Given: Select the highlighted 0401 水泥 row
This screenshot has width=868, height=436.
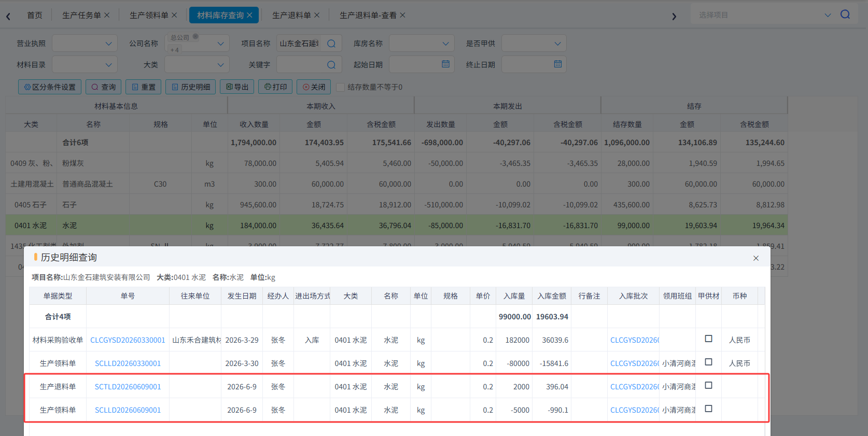Looking at the screenshot, I should 397,226.
